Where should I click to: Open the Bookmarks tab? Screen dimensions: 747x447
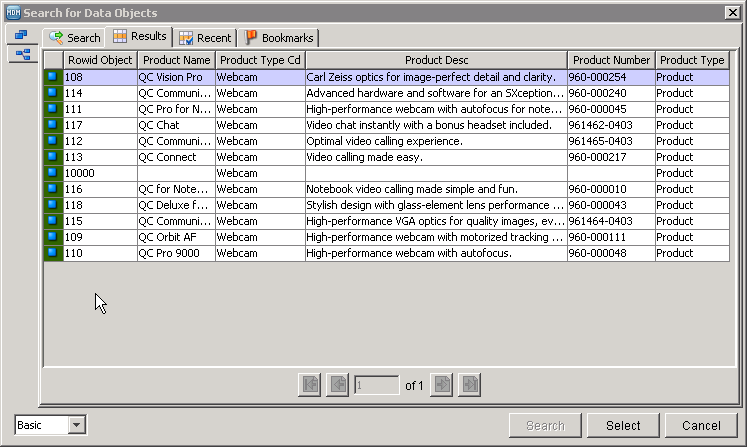click(x=279, y=38)
